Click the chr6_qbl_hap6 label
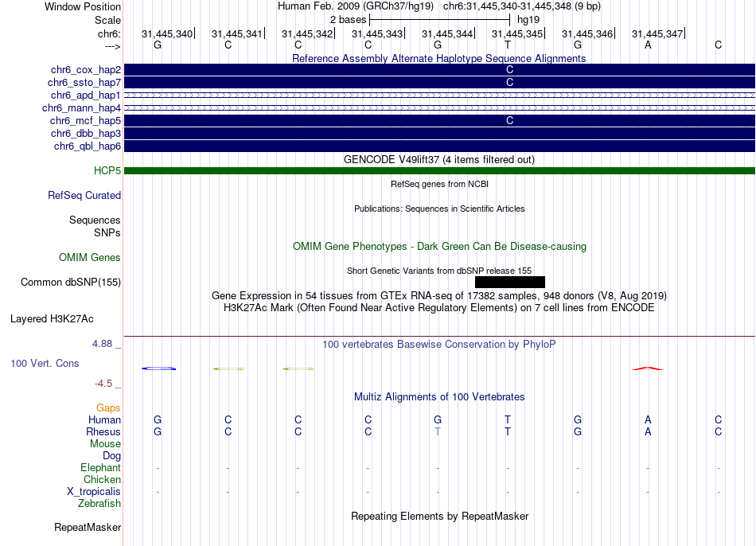 pyautogui.click(x=88, y=146)
